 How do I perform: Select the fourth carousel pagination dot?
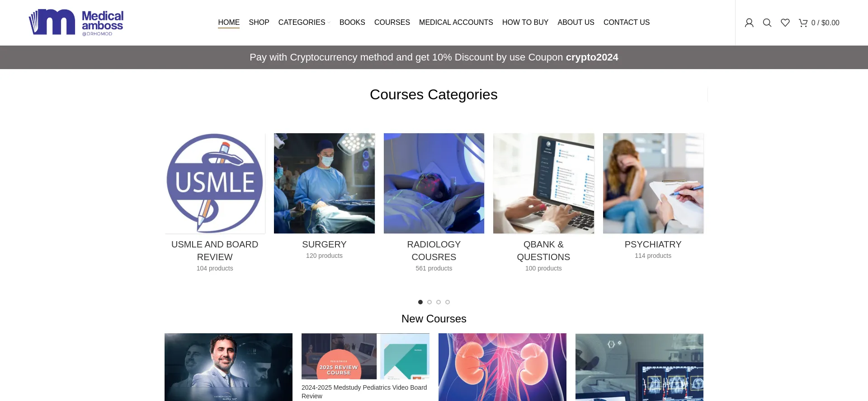[448, 302]
